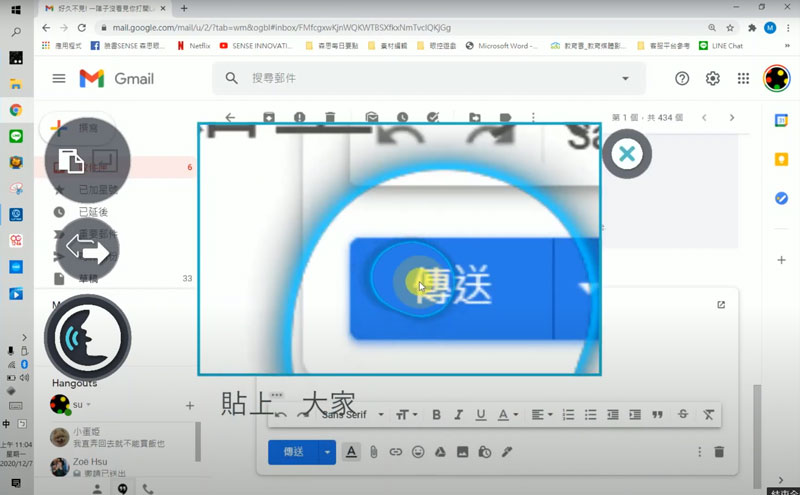This screenshot has height=495, width=800.
Task: Open send options arrow beside 傳送
Action: click(x=327, y=452)
